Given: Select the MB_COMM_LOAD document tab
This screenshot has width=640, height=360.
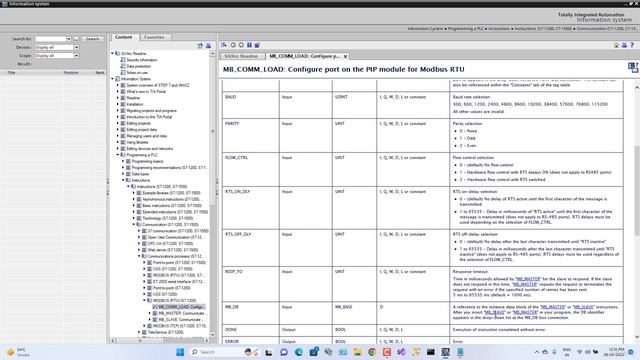Looking at the screenshot, I should [304, 56].
